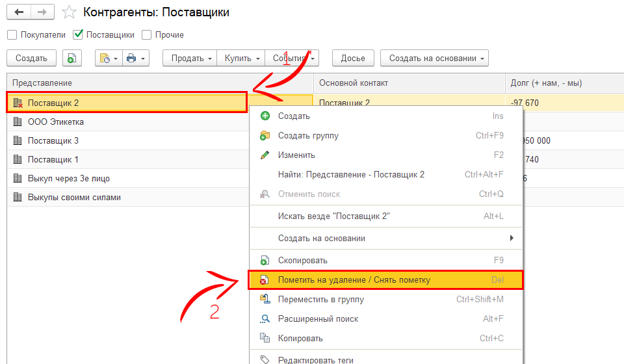Select Скопировать from the context menu
This screenshot has width=624, height=364.
pos(302,261)
